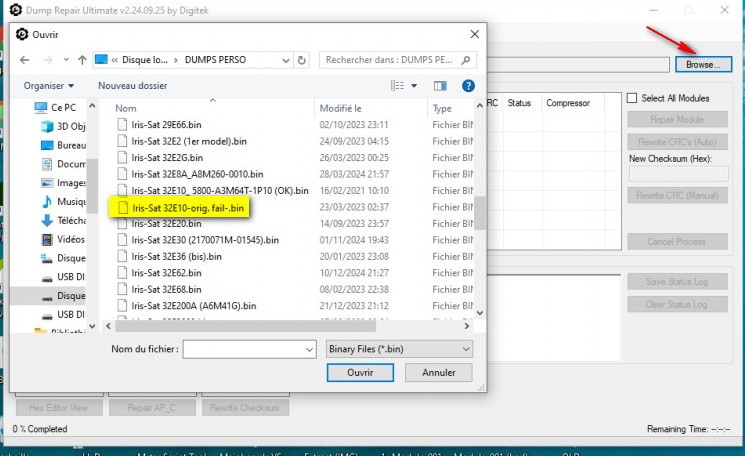Image resolution: width=745 pixels, height=456 pixels.
Task: Click the New Checksum (Hex) field
Action: click(x=678, y=173)
